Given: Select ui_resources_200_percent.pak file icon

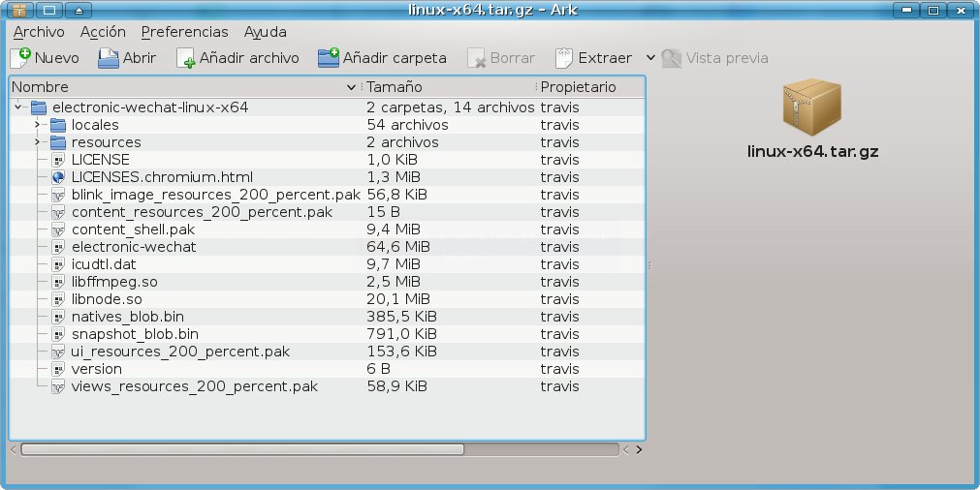Looking at the screenshot, I should point(58,352).
